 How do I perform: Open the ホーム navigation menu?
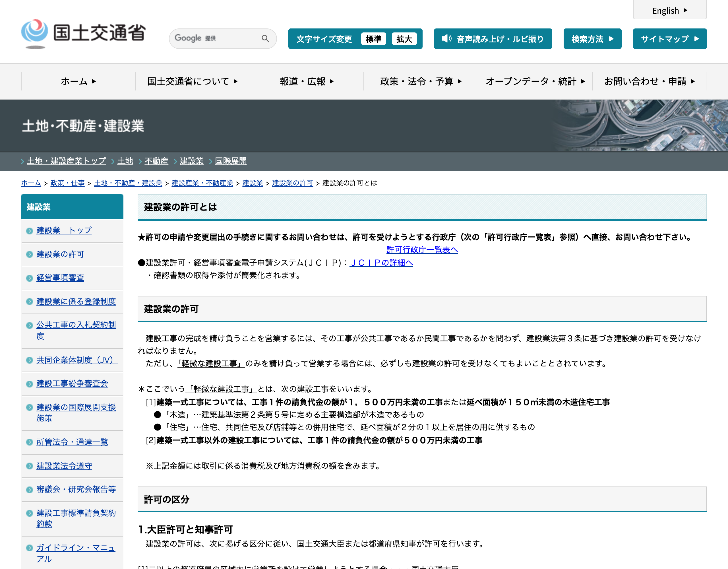pyautogui.click(x=78, y=81)
